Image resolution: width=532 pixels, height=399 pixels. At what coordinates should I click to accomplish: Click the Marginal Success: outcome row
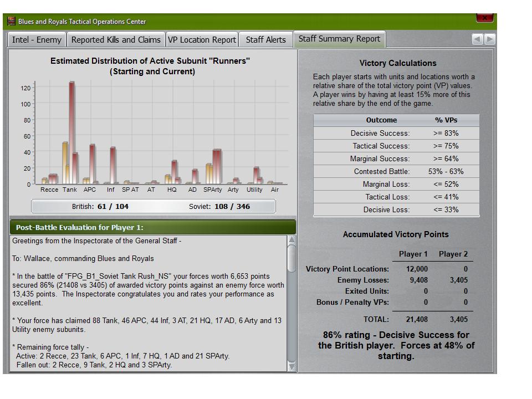[396, 159]
